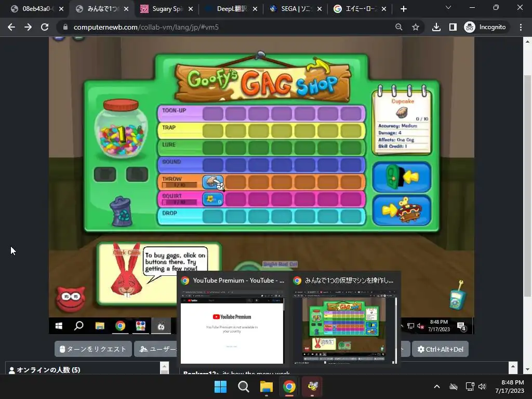Screen dimensions: 532x399
Task: Click the Toontown penguin icon in the VM taskbar
Action: pos(161,326)
